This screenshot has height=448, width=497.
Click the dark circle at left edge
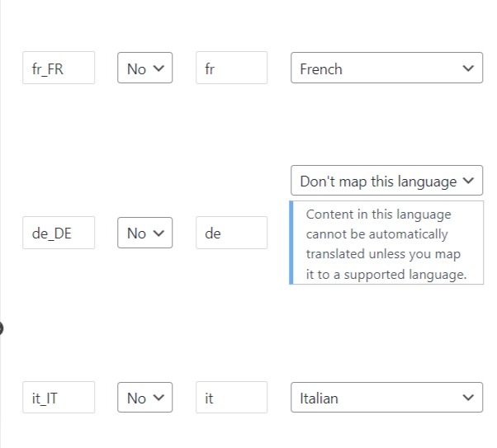click(x=1, y=328)
